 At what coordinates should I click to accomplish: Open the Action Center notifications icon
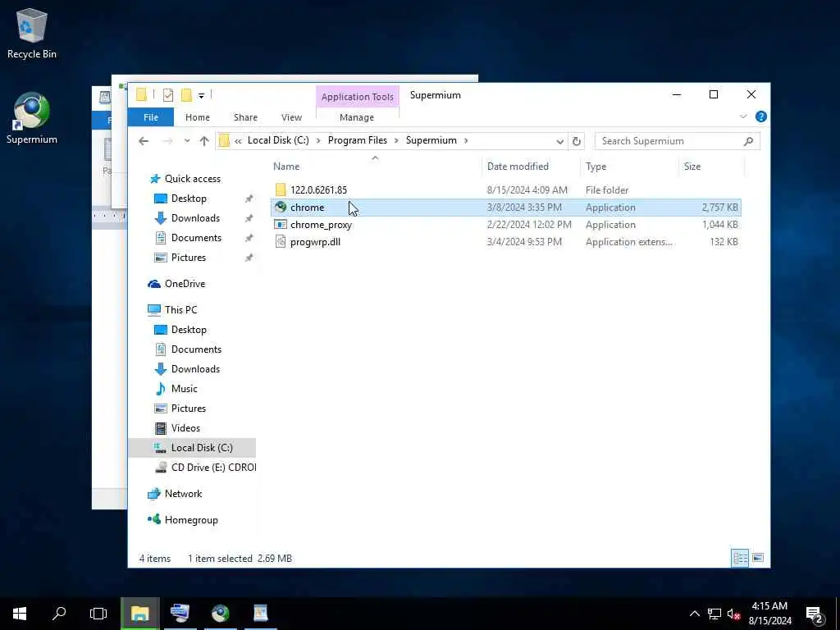pyautogui.click(x=815, y=614)
